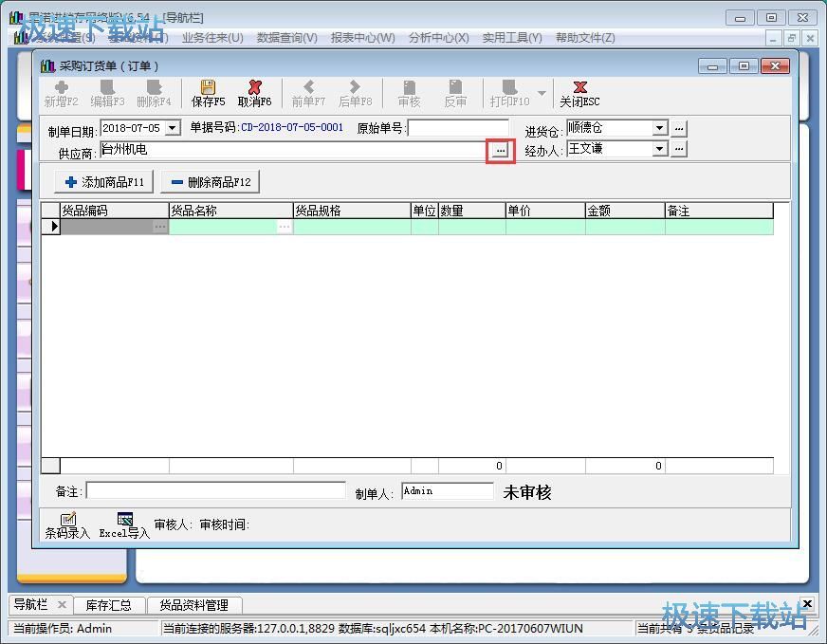Open the 分析中心(X) menu
827x644 pixels.
439,38
